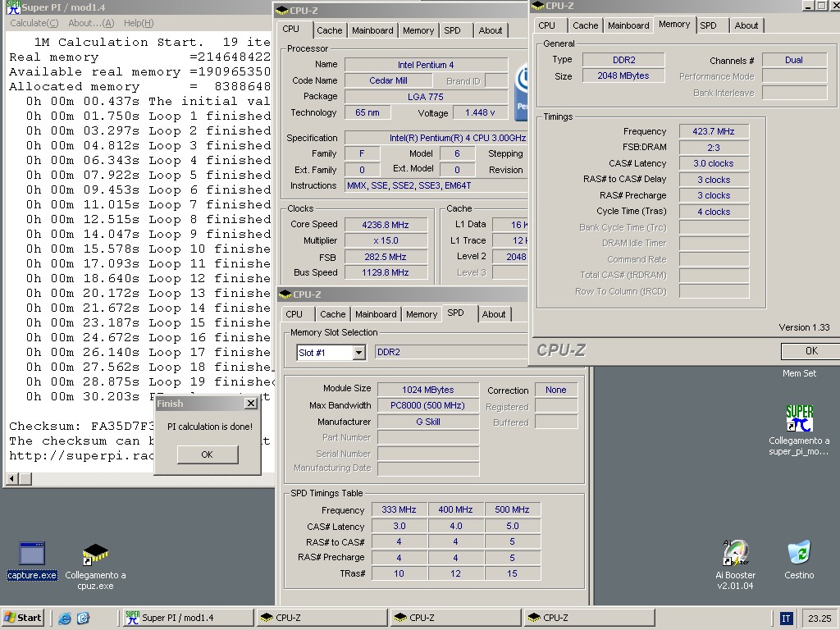840x630 pixels.
Task: Click the Core Speed 4236.8 MHz field
Action: [386, 225]
